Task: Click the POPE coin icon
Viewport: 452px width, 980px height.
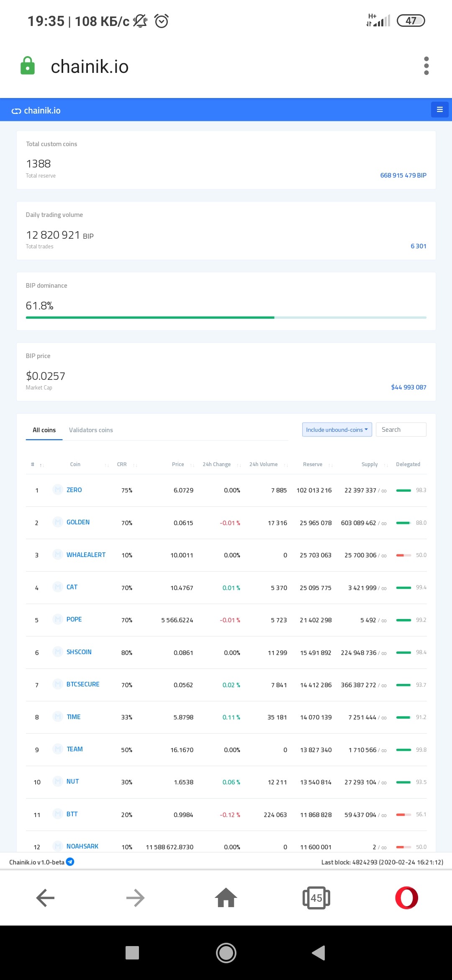Action: pyautogui.click(x=58, y=619)
